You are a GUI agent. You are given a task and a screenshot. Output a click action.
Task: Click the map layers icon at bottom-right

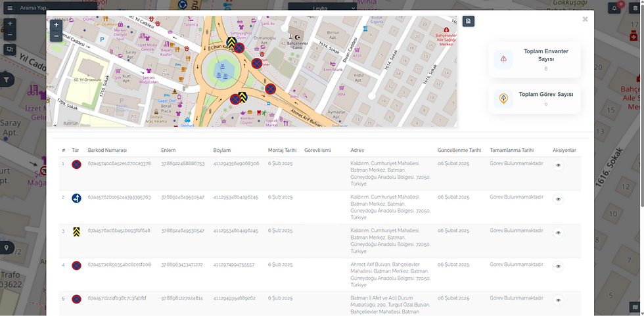[x=635, y=307]
